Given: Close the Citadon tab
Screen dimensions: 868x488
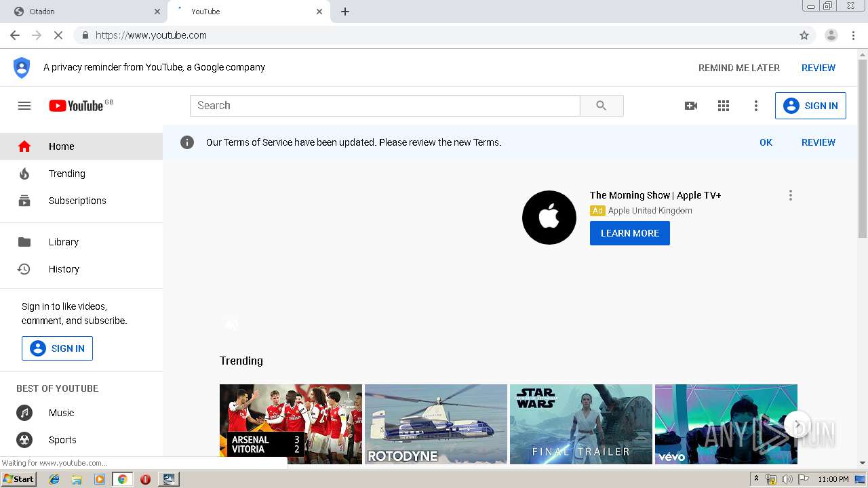Looking at the screenshot, I should coord(157,12).
